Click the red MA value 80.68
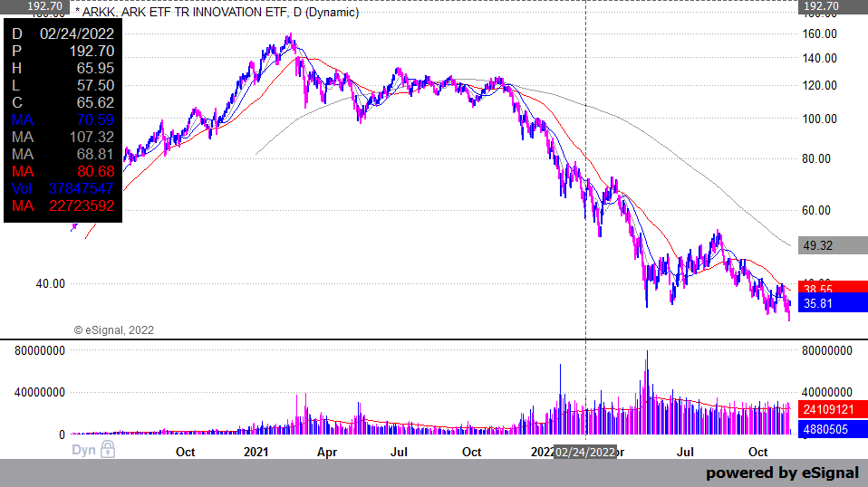Image resolution: width=868 pixels, height=487 pixels. 95,171
